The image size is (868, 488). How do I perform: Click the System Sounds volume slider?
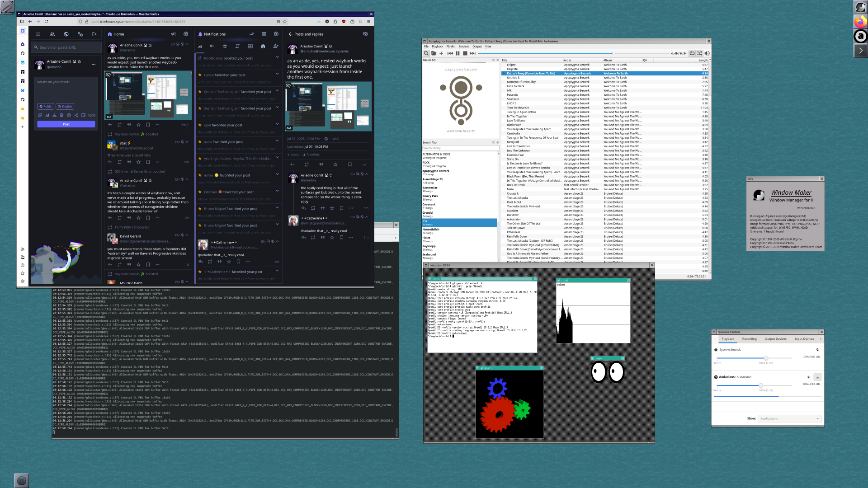[x=754, y=358]
